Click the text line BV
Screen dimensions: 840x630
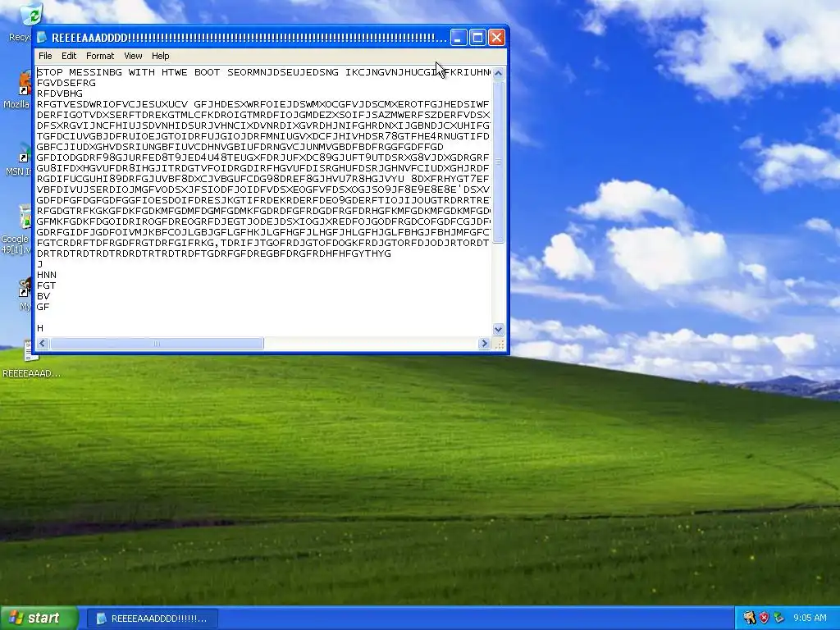click(x=43, y=296)
